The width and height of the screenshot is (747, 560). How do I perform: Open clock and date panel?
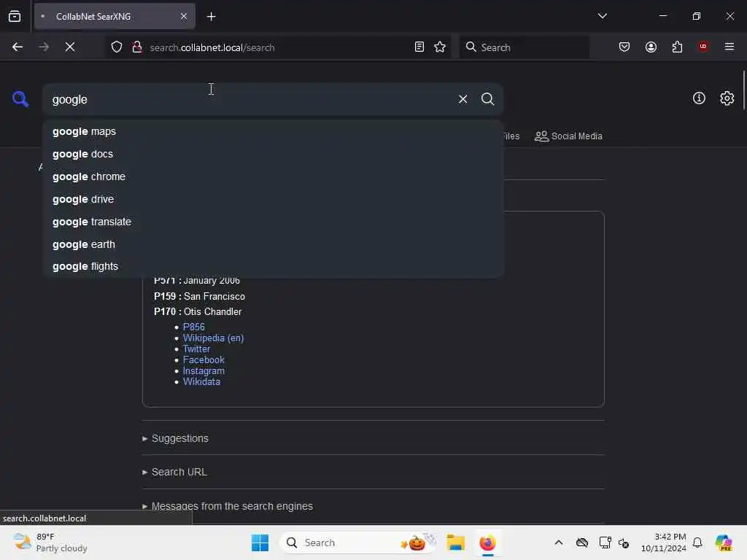pos(663,542)
